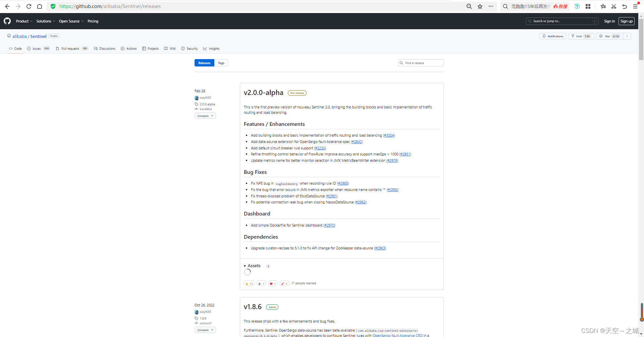The width and height of the screenshot is (644, 337).
Task: Star the Sentinel repository
Action: coord(609,36)
